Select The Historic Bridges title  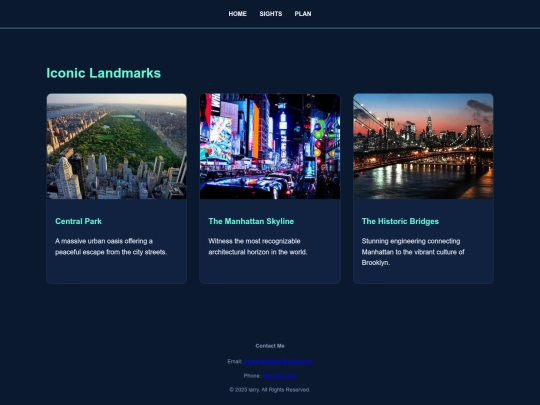[x=400, y=221]
